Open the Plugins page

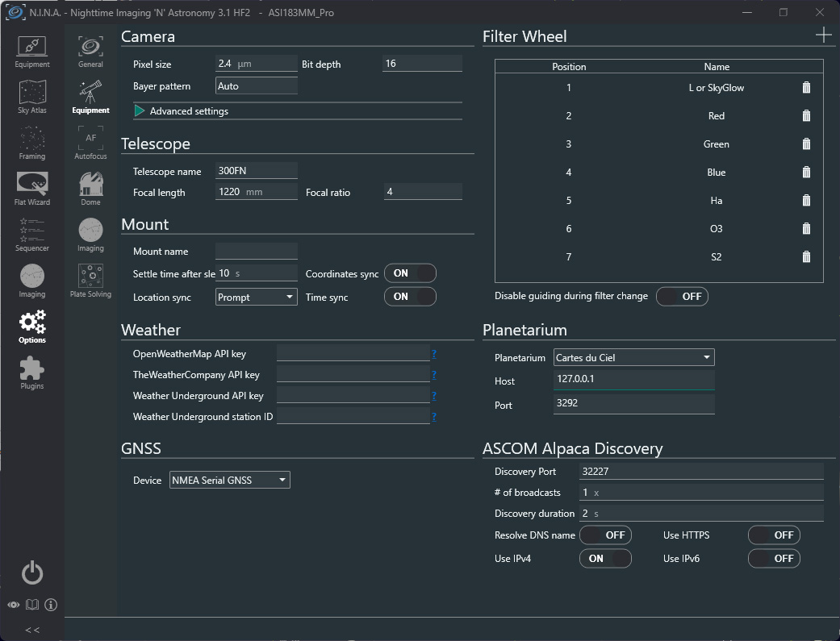click(x=32, y=373)
